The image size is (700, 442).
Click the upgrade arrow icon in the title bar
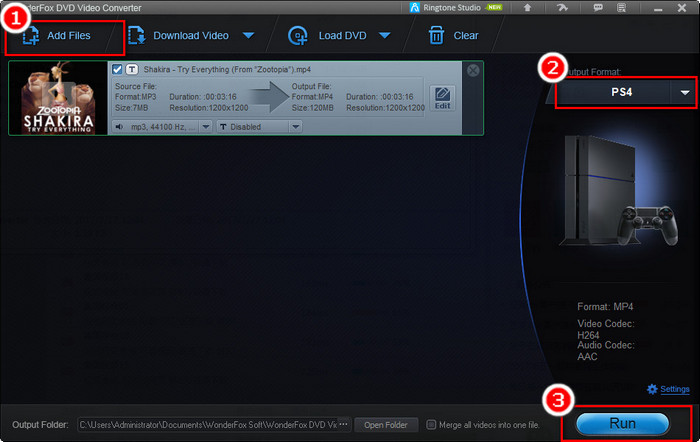point(527,8)
